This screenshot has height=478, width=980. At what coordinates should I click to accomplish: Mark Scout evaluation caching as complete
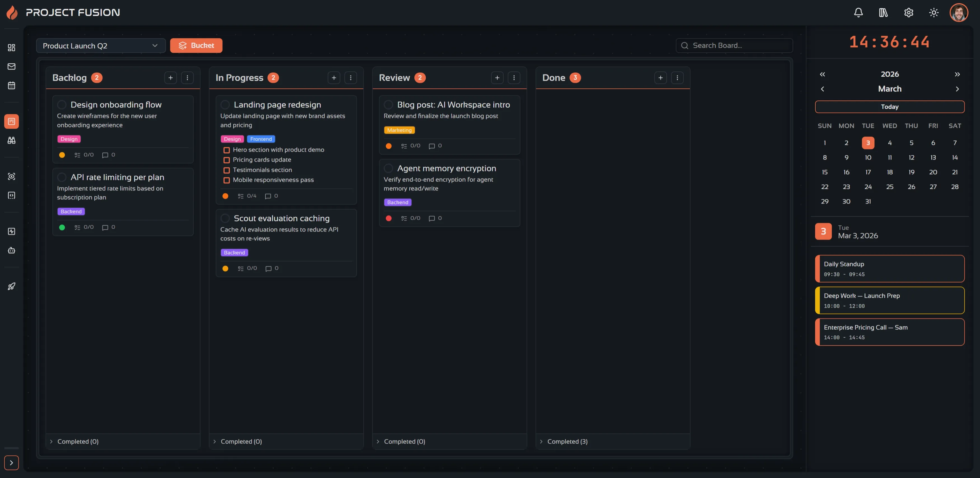pos(225,218)
